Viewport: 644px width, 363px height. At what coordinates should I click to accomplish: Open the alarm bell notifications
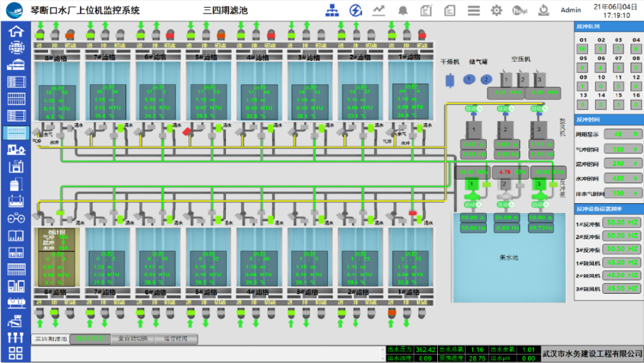[402, 10]
